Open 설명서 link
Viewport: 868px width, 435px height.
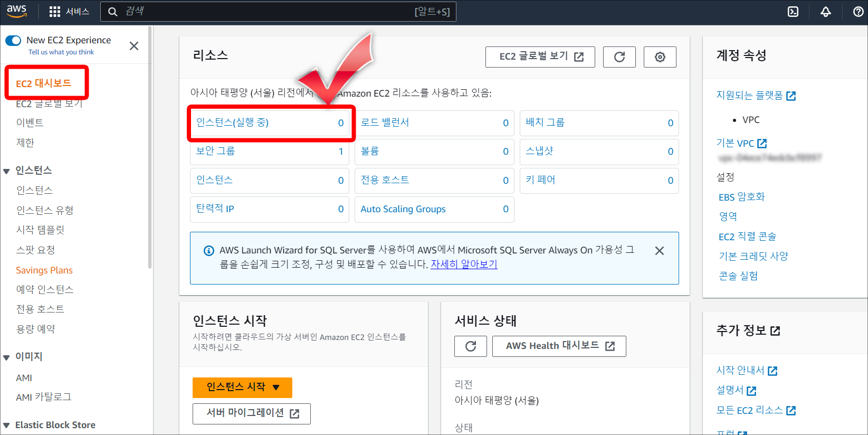point(736,391)
